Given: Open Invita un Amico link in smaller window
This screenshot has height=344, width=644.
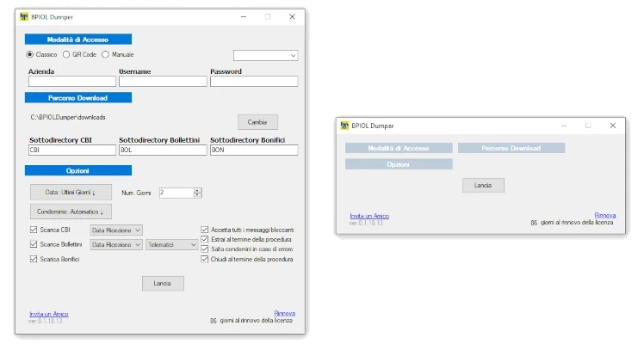Looking at the screenshot, I should tap(368, 216).
